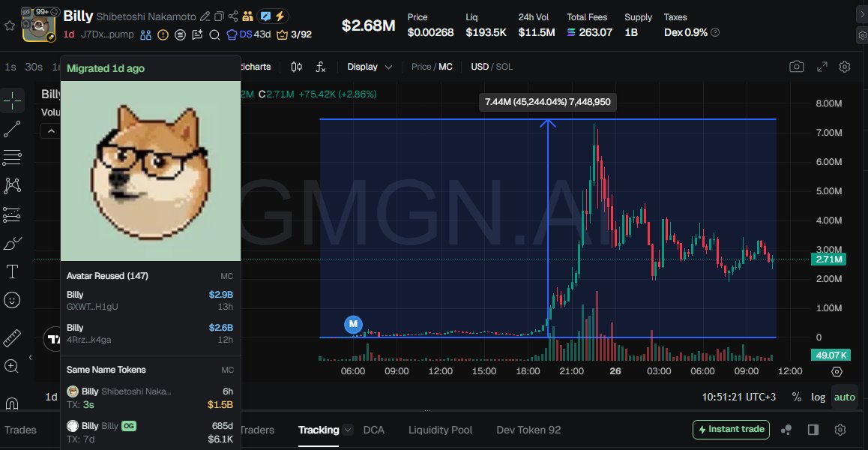Switch to the Tracking tab
Image resolution: width=868 pixels, height=450 pixels.
coord(319,430)
